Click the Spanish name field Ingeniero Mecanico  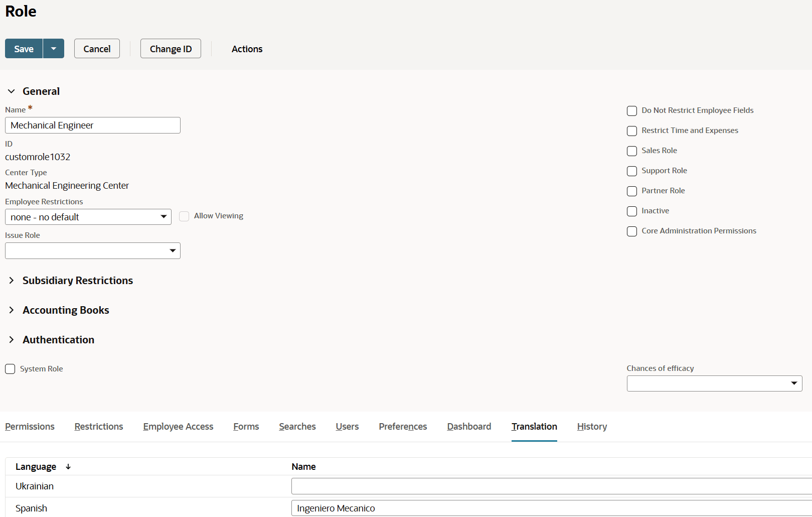[x=552, y=508]
